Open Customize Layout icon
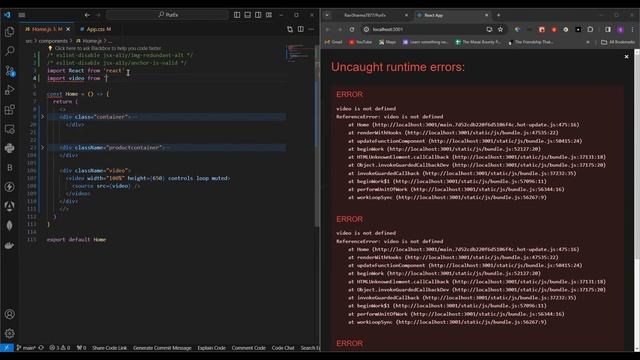The height and width of the screenshot is (360, 640). click(269, 15)
